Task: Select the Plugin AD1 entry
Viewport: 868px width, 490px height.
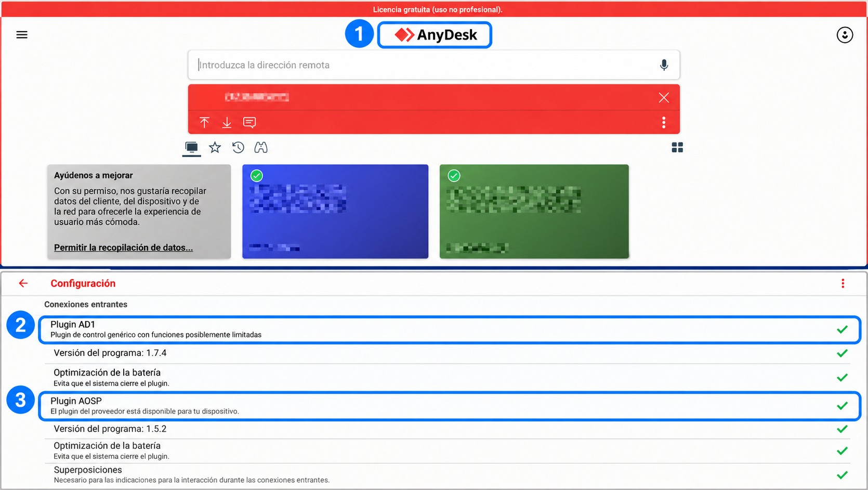Action: (x=450, y=329)
